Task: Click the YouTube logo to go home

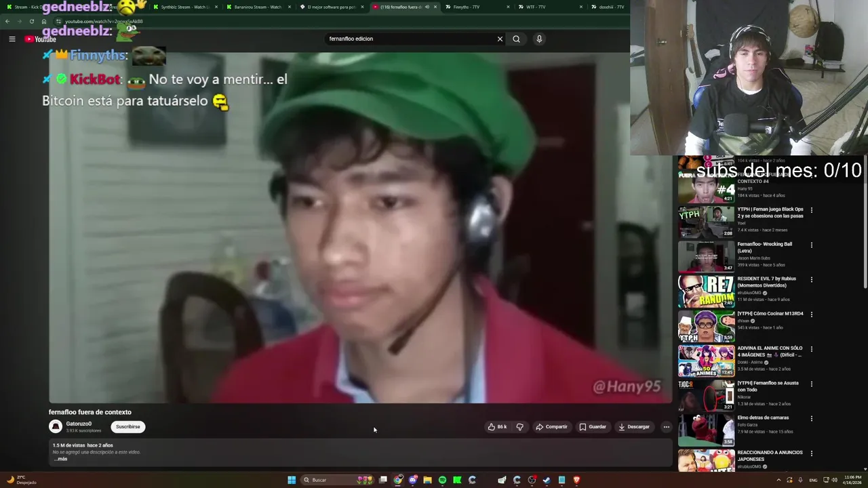Action: pos(40,39)
